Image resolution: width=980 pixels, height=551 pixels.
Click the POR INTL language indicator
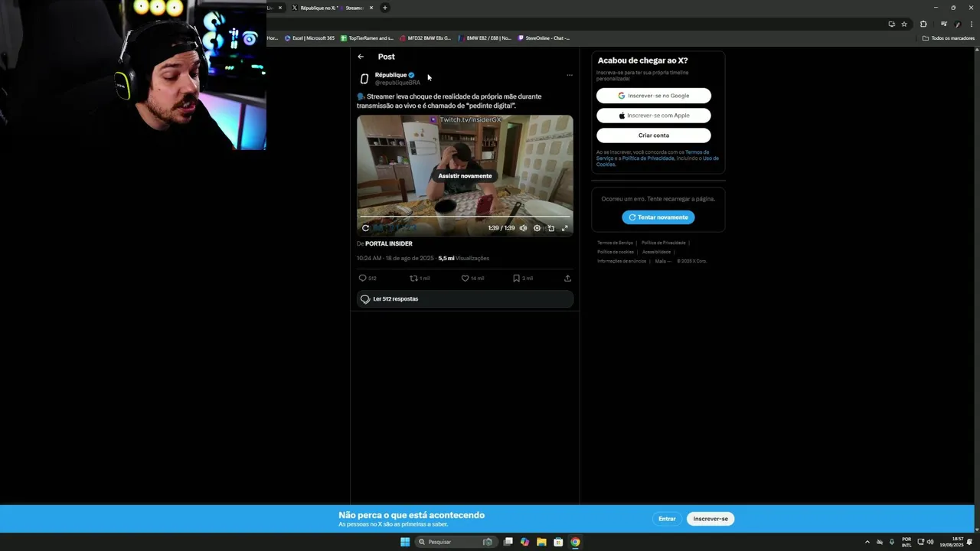point(906,542)
